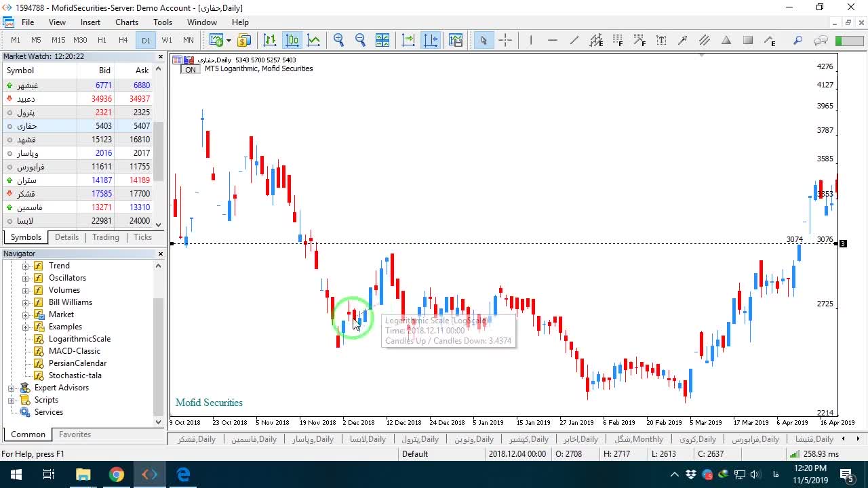The height and width of the screenshot is (488, 868).
Task: Toggle the M1 timeframe button
Action: (16, 40)
